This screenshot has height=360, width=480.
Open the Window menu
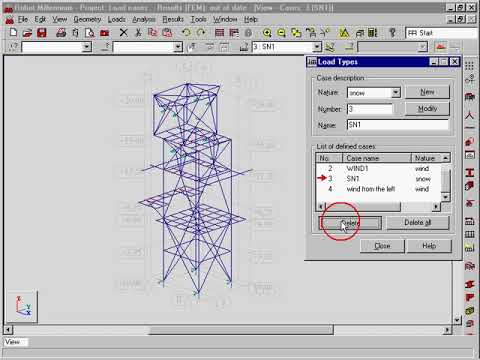click(225, 19)
